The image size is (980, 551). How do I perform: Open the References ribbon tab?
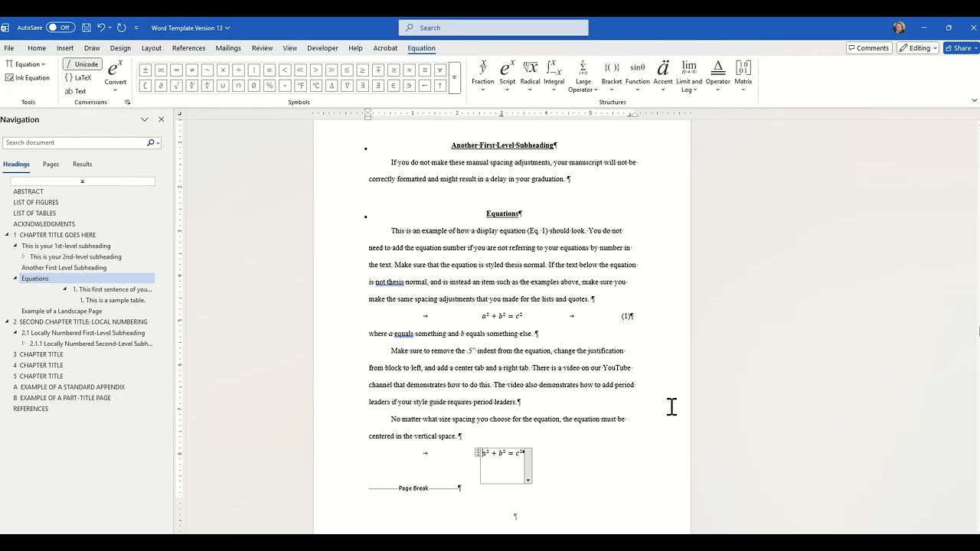(x=188, y=48)
